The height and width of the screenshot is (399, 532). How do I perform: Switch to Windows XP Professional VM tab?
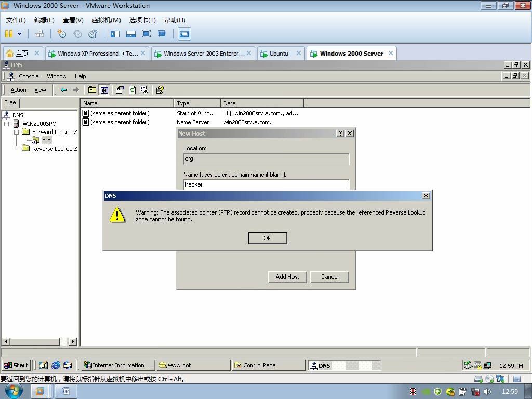pyautogui.click(x=98, y=54)
